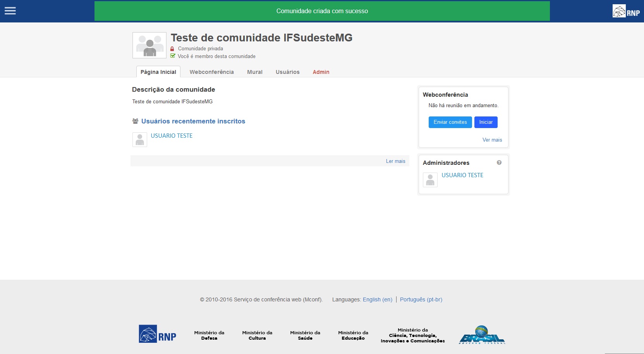This screenshot has height=354, width=644.
Task: Click the RNP logo in top-right corner
Action: [x=626, y=11]
